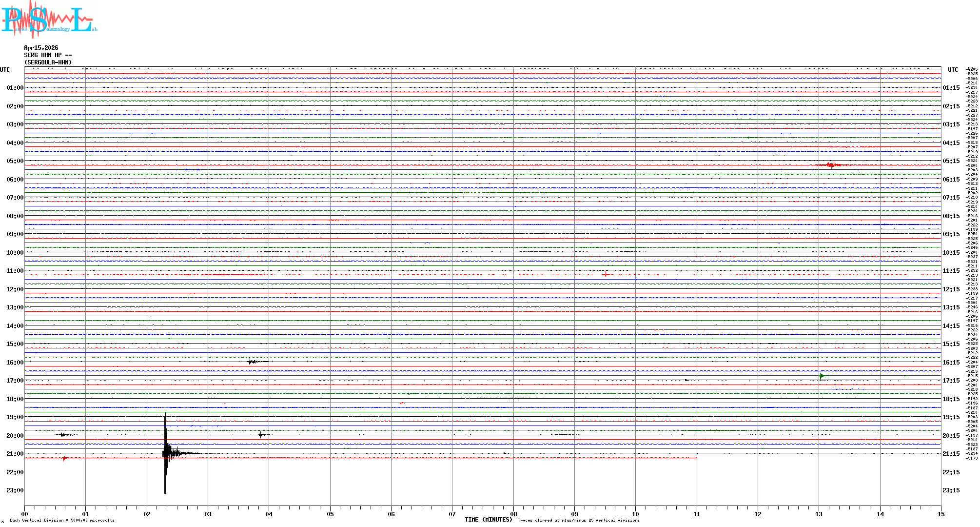Image resolution: width=980 pixels, height=527 pixels.
Task: Click the (SERGOULA-HHN) station name
Action: [x=48, y=62]
